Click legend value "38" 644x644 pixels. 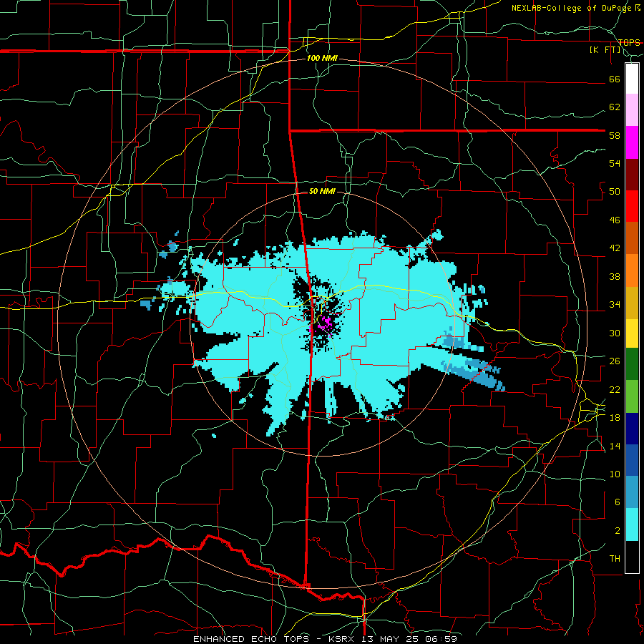(615, 276)
